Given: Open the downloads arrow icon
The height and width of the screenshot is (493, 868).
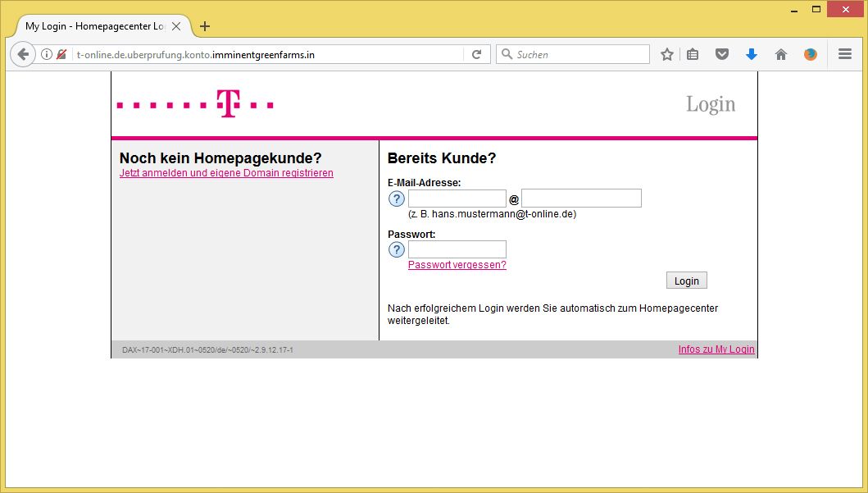Looking at the screenshot, I should tap(751, 54).
